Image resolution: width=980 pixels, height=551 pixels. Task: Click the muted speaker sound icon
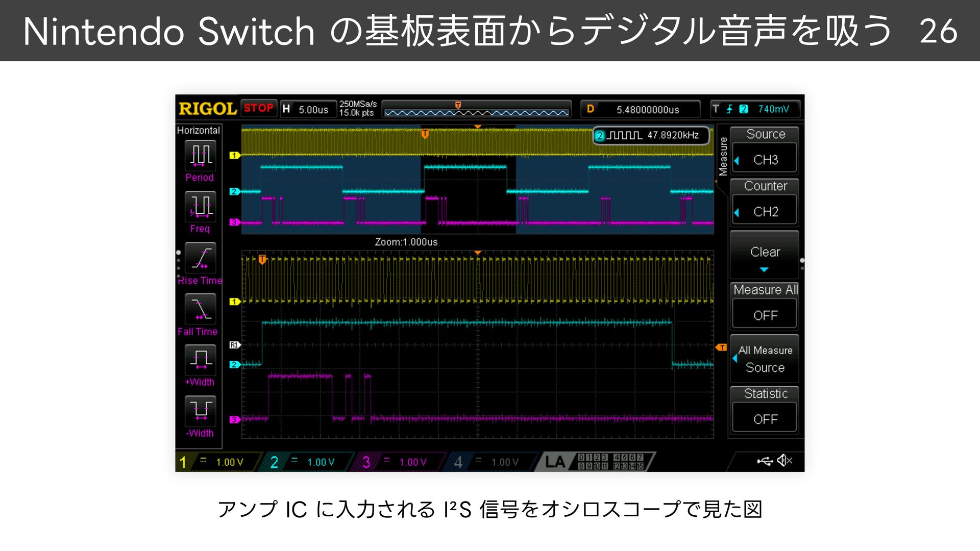[x=784, y=461]
